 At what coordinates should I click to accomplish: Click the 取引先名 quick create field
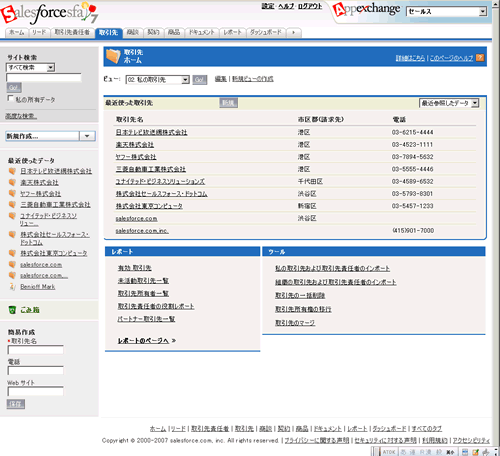click(x=35, y=350)
